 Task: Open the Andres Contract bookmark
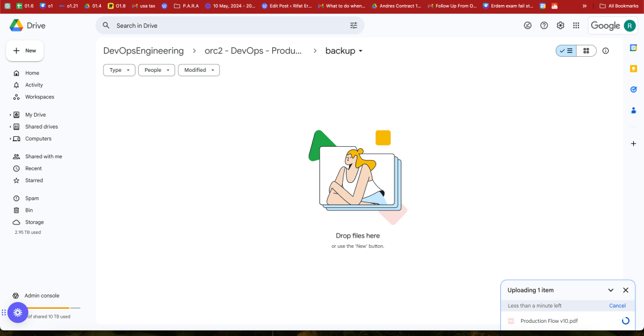396,6
